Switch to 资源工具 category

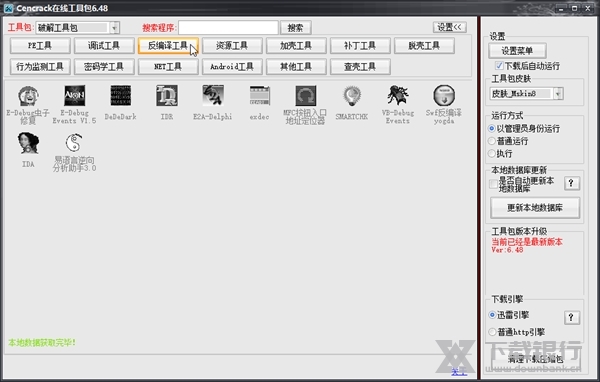[232, 46]
